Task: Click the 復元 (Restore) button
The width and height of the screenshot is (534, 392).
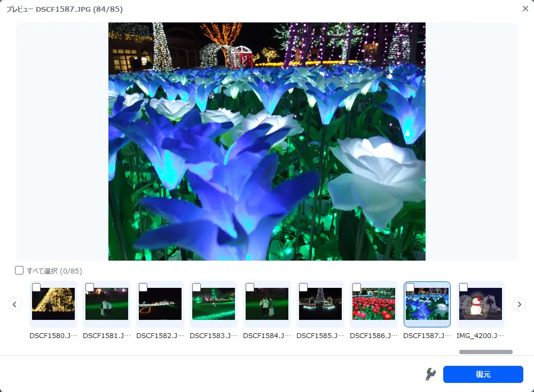Action: (483, 374)
